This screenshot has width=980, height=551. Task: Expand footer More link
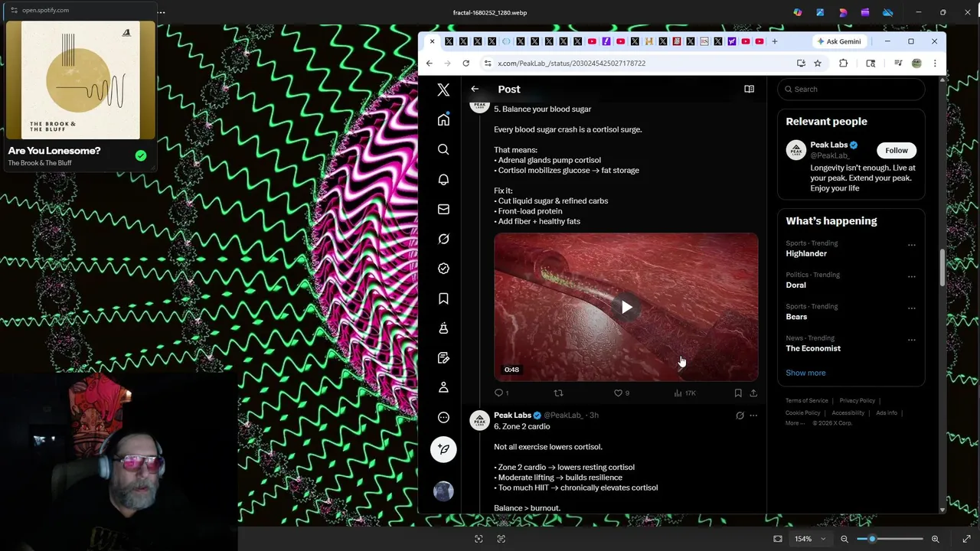(x=794, y=423)
